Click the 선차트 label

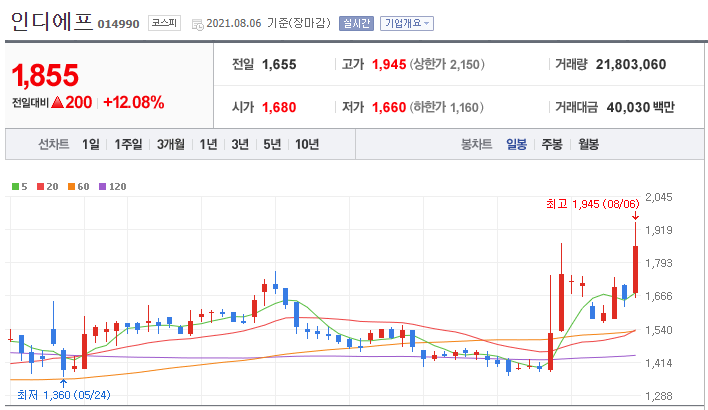[54, 144]
